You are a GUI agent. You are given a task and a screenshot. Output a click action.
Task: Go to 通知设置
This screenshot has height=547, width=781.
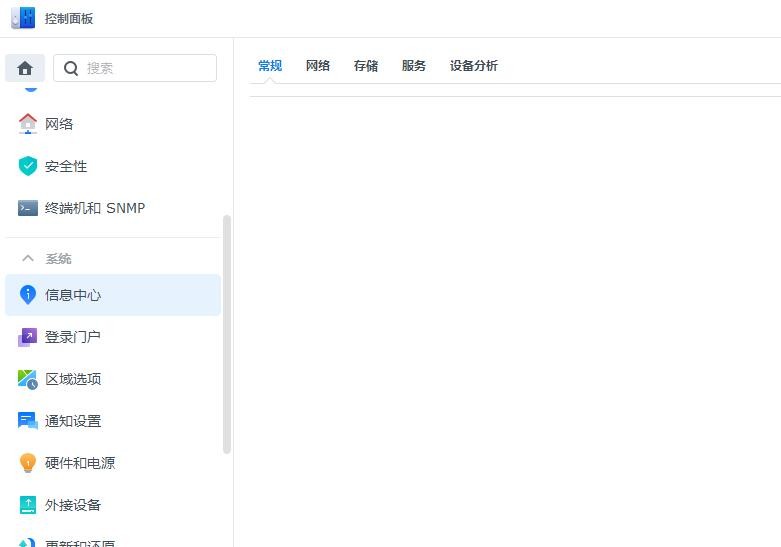tap(73, 421)
